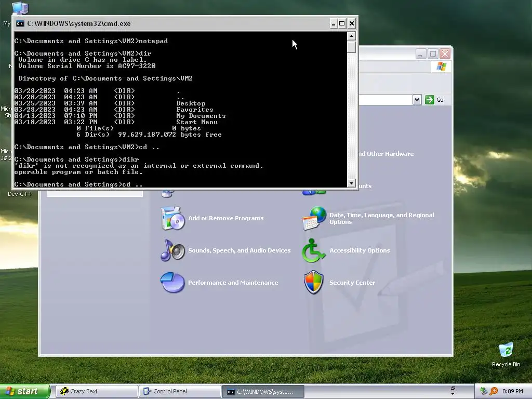Click '99,629,187,072 bytes free' text in cmd
This screenshot has height=399, width=532.
click(x=170, y=135)
